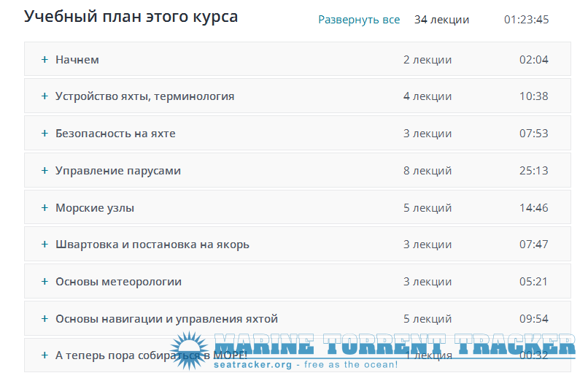Click the seatracker.org watermark link
The width and height of the screenshot is (588, 381).
tap(252, 364)
